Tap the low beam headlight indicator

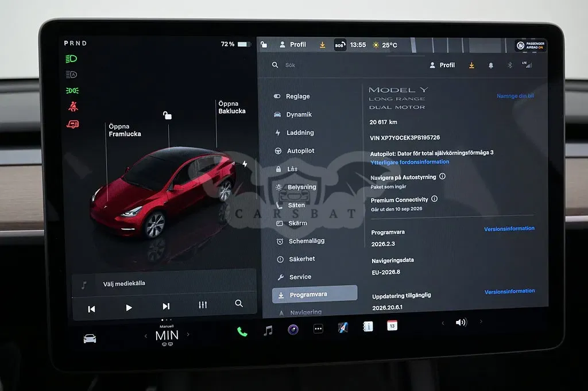pyautogui.click(x=71, y=59)
